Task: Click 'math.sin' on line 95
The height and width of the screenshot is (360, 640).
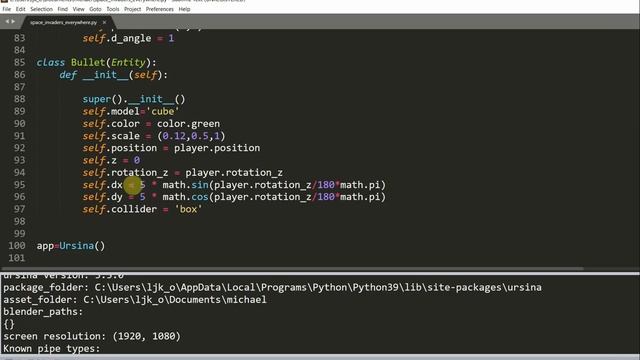Action: click(x=185, y=184)
